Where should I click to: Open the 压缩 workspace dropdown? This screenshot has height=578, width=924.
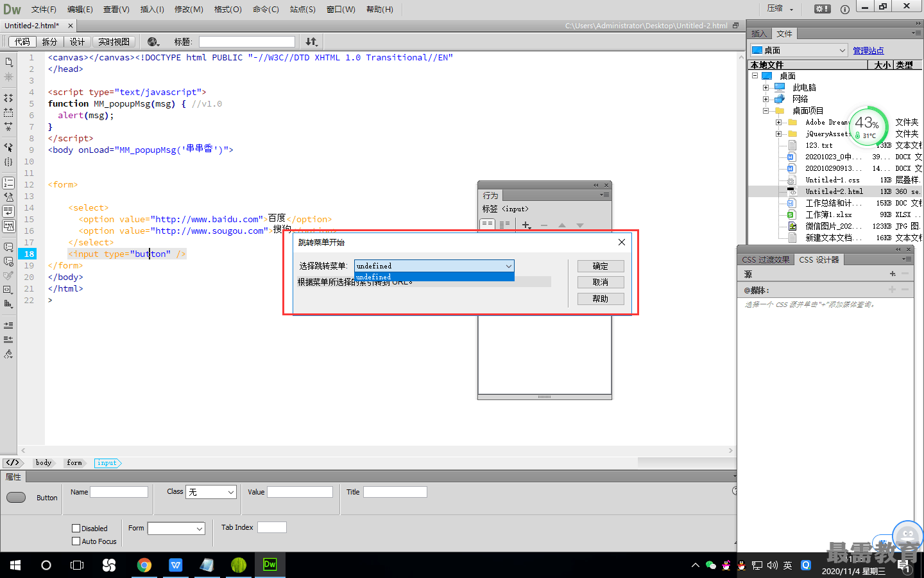(x=780, y=9)
